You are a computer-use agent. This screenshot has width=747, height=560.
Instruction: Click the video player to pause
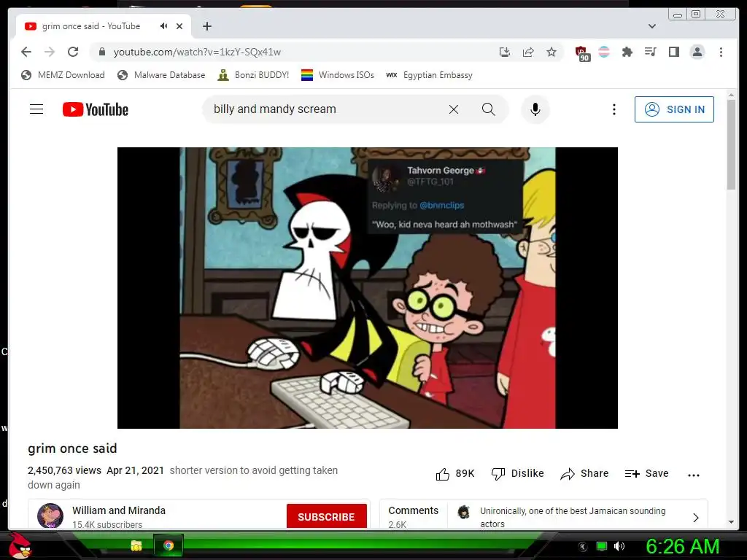tap(368, 287)
